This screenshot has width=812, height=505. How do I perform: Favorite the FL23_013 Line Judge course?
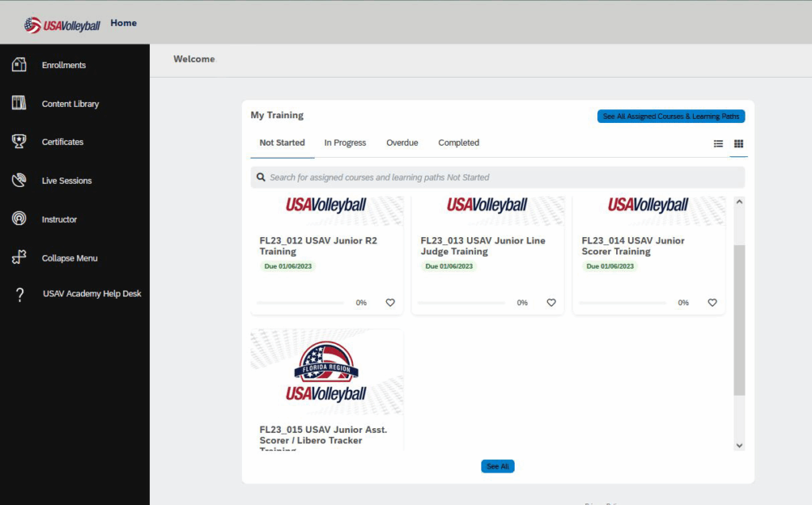point(551,303)
